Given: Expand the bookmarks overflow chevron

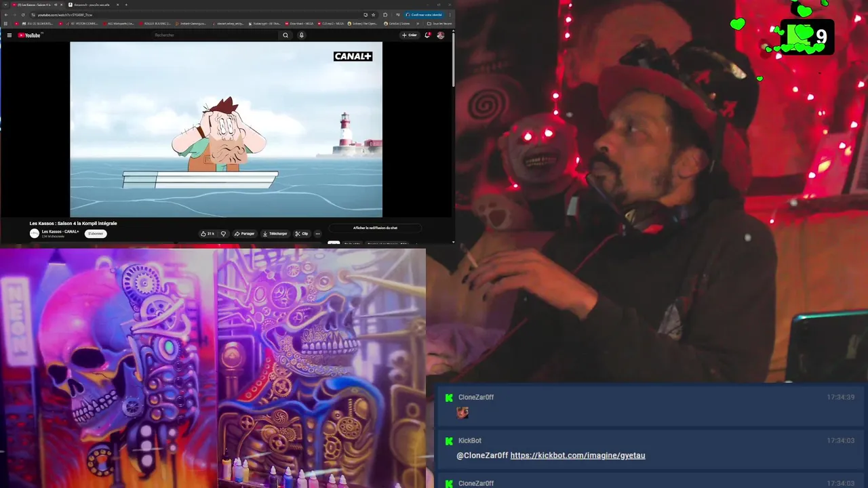Looking at the screenshot, I should tap(418, 23).
